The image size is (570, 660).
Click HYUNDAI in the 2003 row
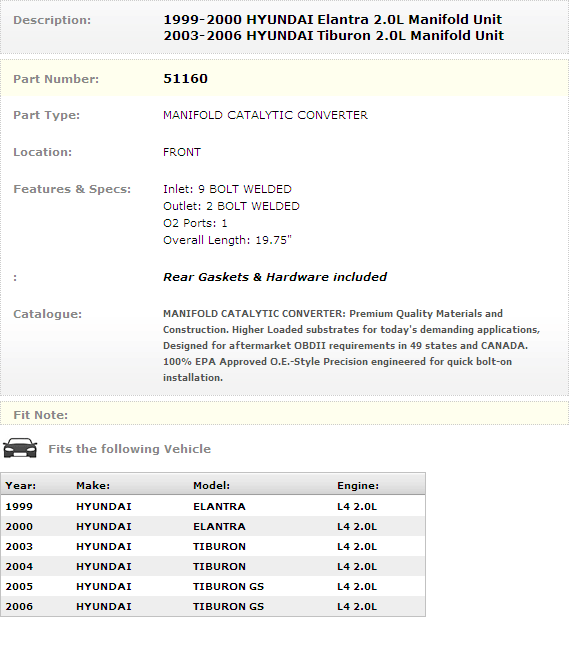[104, 546]
